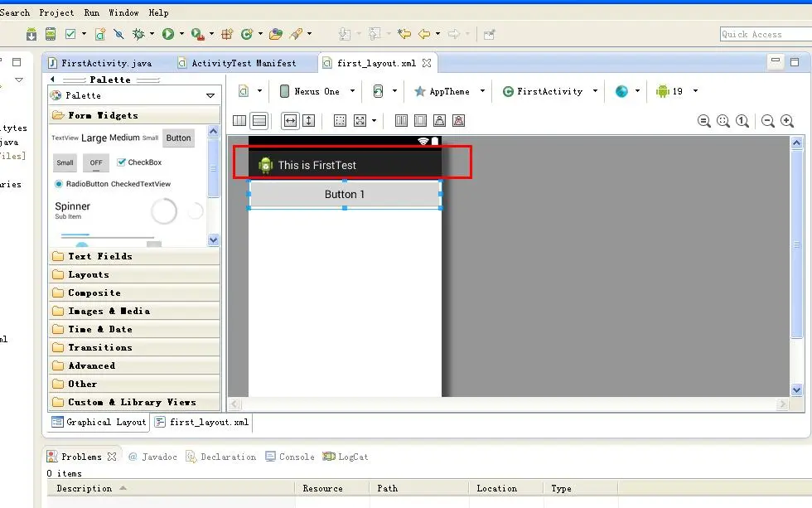Toggle fill height layout button

click(308, 121)
